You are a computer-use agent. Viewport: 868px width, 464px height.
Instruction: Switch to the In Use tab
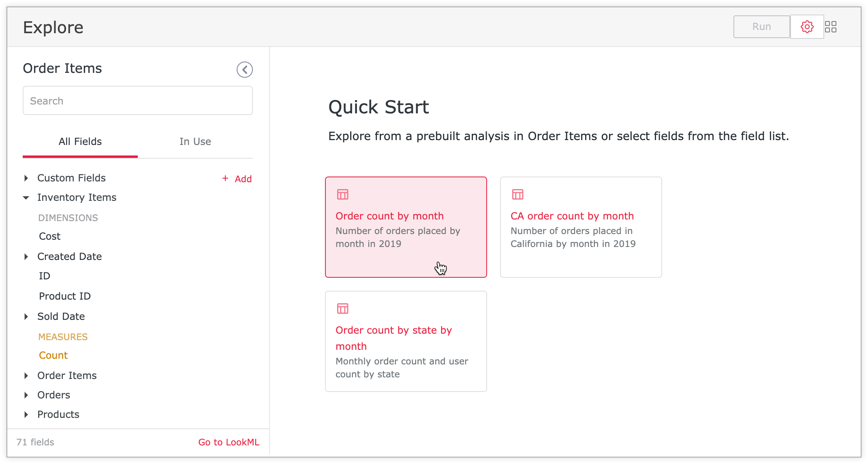point(195,142)
